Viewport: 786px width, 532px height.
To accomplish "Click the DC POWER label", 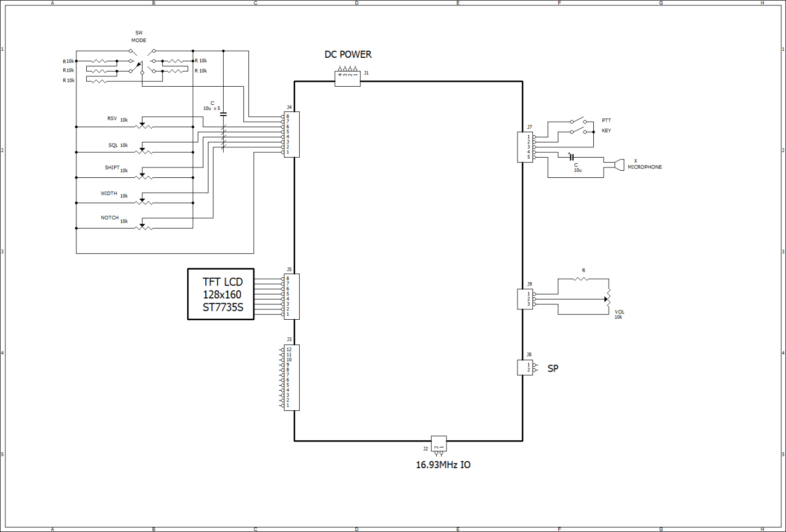I will (348, 55).
